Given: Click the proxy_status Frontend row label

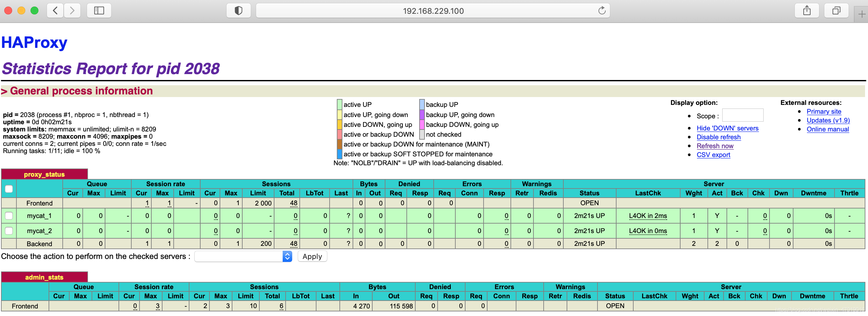Looking at the screenshot, I should point(39,203).
